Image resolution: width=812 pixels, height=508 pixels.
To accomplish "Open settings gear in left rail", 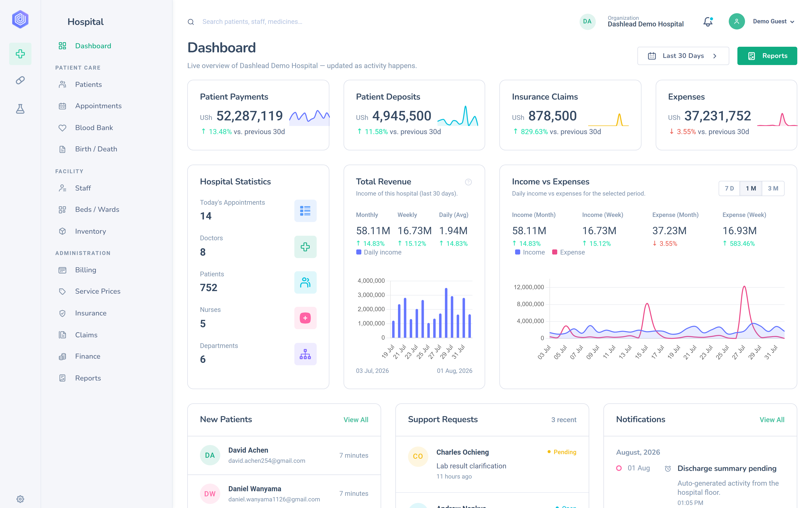I will point(20,499).
